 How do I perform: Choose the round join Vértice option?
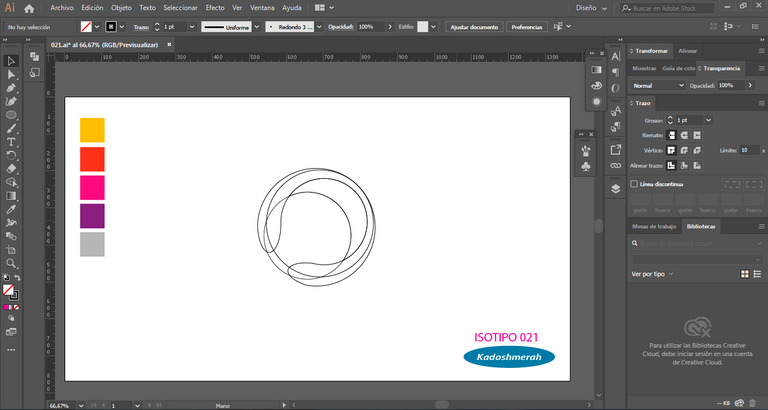click(684, 150)
